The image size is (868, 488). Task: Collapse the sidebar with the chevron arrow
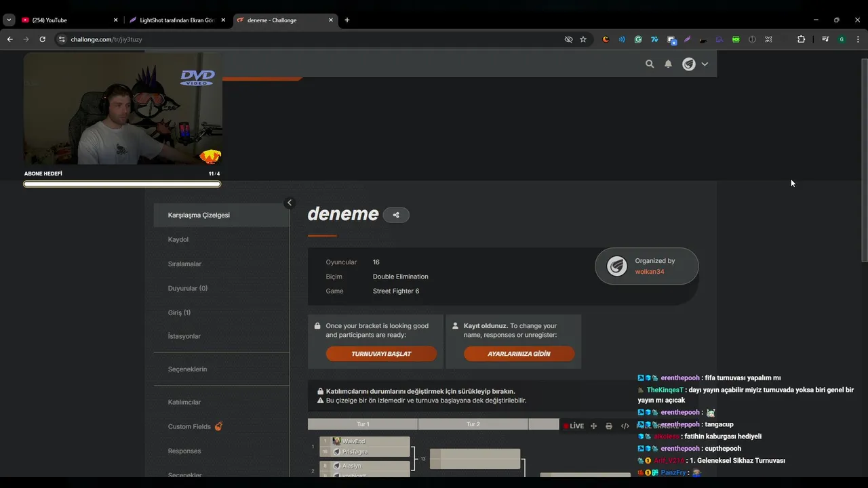coord(290,203)
